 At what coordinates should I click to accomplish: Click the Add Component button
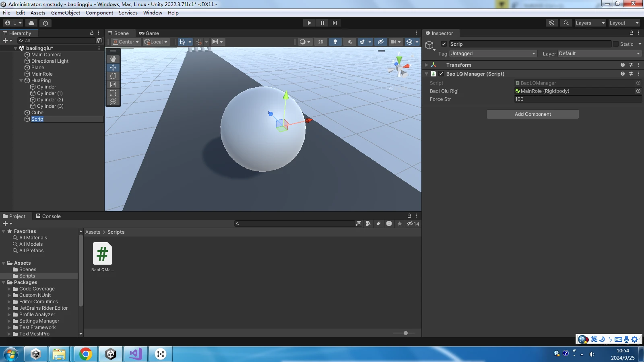pos(533,114)
